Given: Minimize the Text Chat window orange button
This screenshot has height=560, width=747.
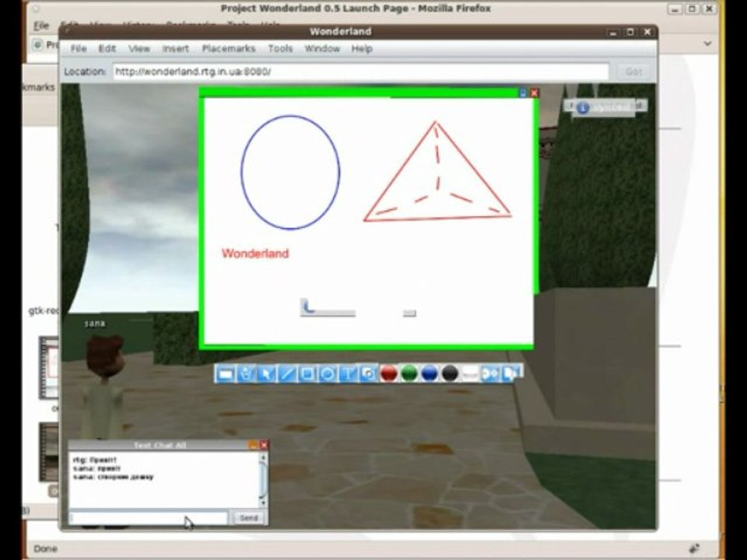Looking at the screenshot, I should [x=252, y=445].
